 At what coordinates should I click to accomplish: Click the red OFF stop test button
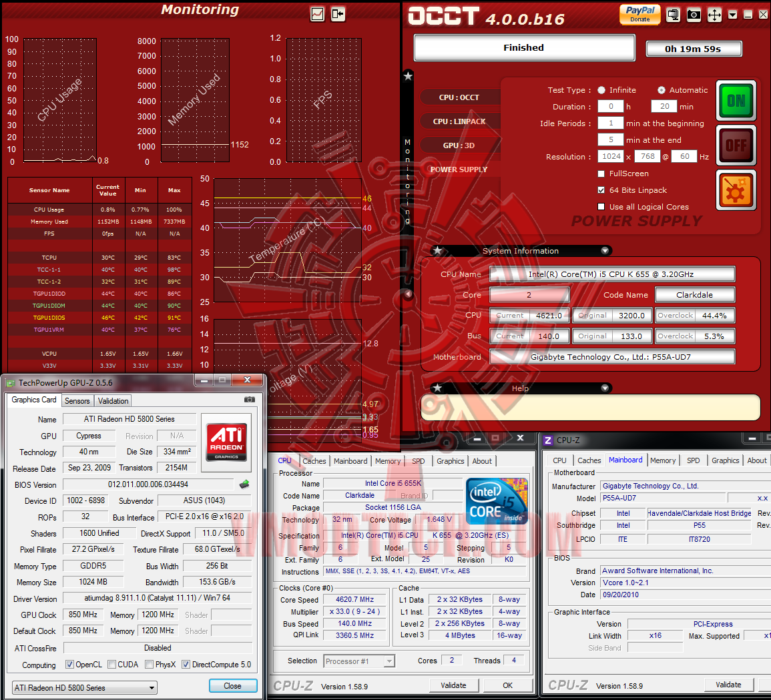click(x=736, y=145)
